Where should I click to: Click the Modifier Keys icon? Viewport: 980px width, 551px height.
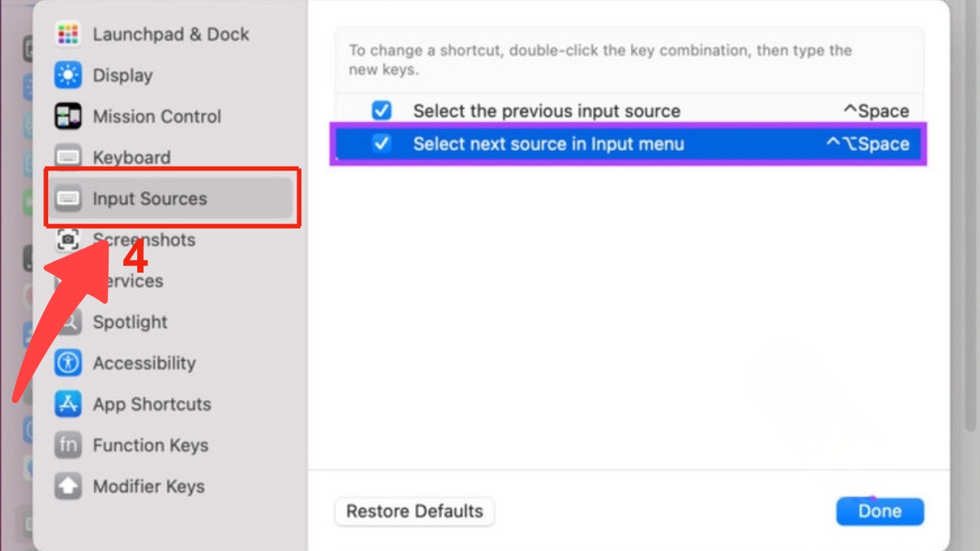[68, 487]
